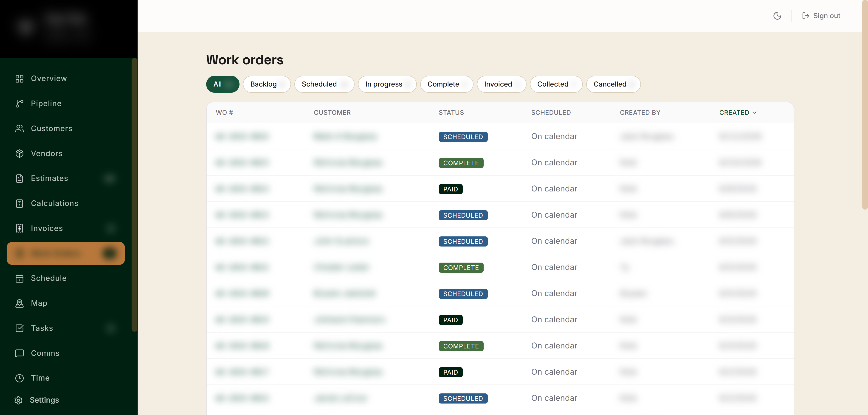Click PAID badge in tenth table row
This screenshot has height=415, width=868.
pyautogui.click(x=451, y=372)
